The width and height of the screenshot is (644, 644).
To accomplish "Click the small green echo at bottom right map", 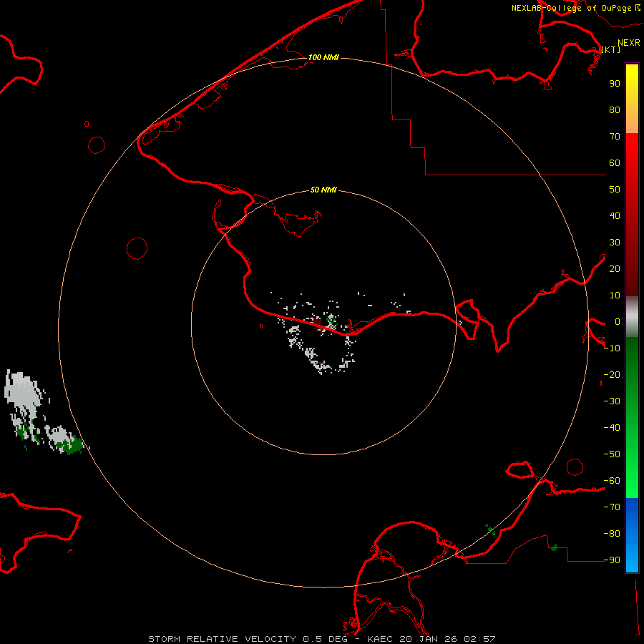I will (x=554, y=547).
